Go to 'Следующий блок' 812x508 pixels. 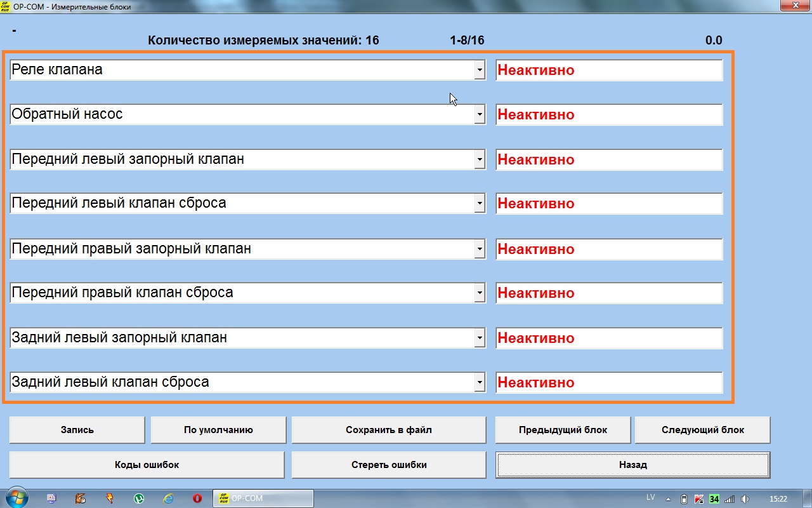(702, 430)
